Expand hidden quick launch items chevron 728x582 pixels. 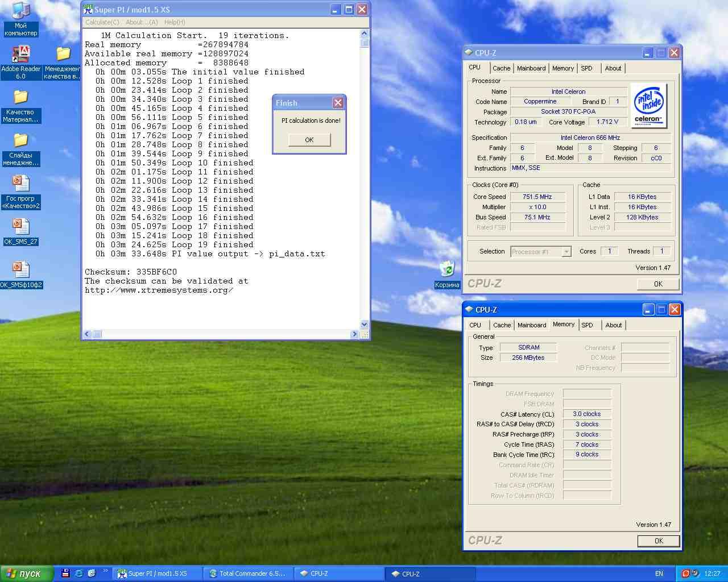point(105,571)
